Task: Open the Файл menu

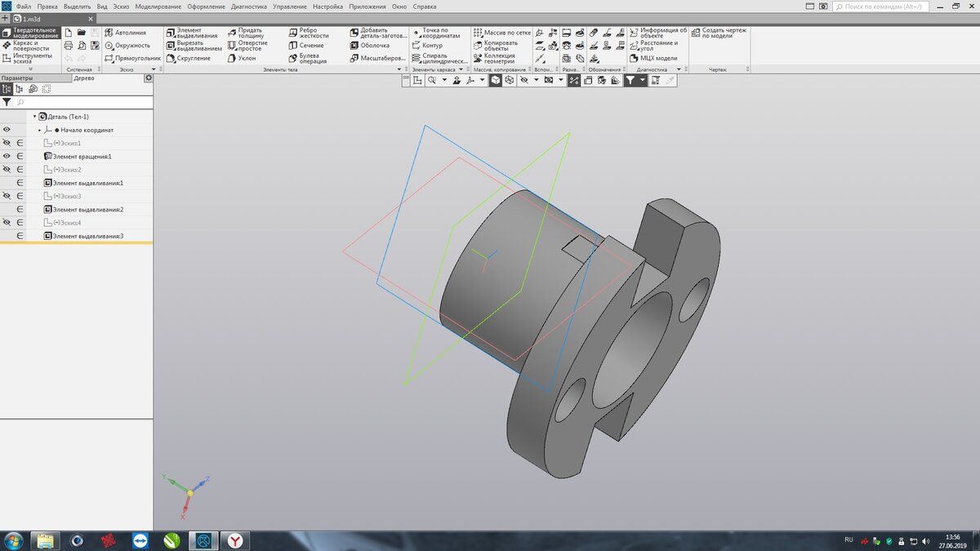Action: click(x=23, y=6)
